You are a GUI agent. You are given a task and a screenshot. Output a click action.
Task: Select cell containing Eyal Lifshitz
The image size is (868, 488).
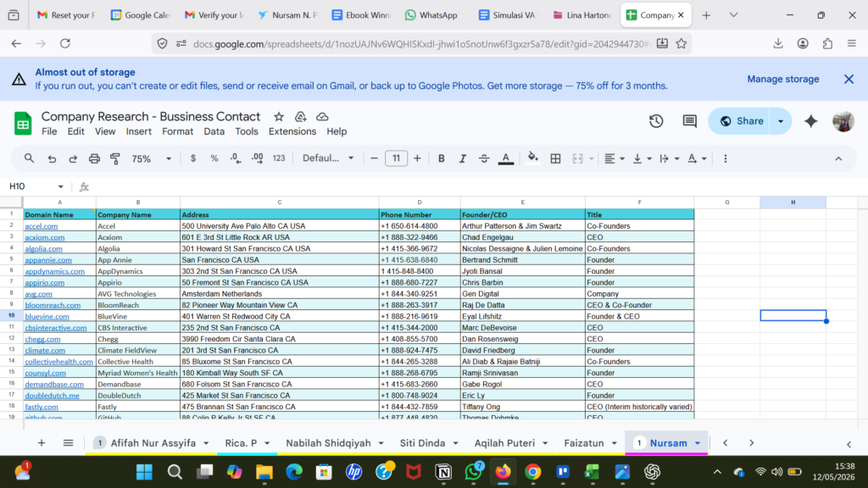522,317
